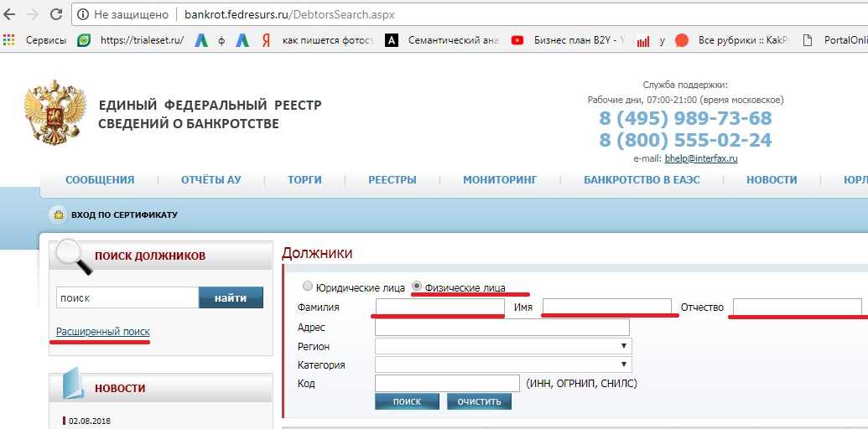Click the bhelp@interfax.ru email link
868x429 pixels.
(x=701, y=158)
